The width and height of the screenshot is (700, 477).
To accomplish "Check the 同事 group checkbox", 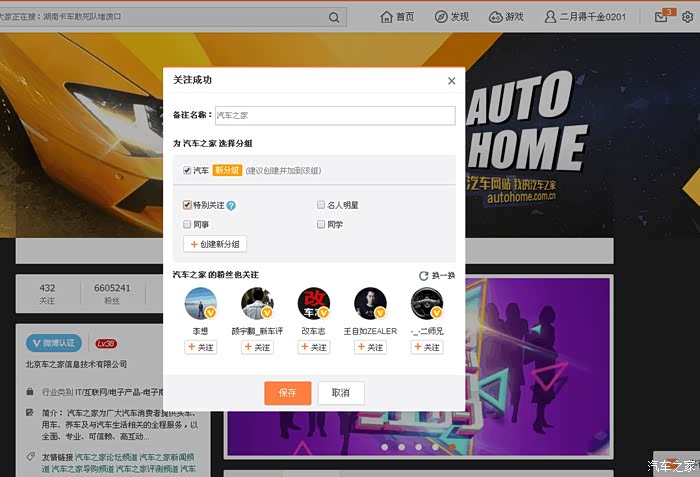I will [187, 224].
